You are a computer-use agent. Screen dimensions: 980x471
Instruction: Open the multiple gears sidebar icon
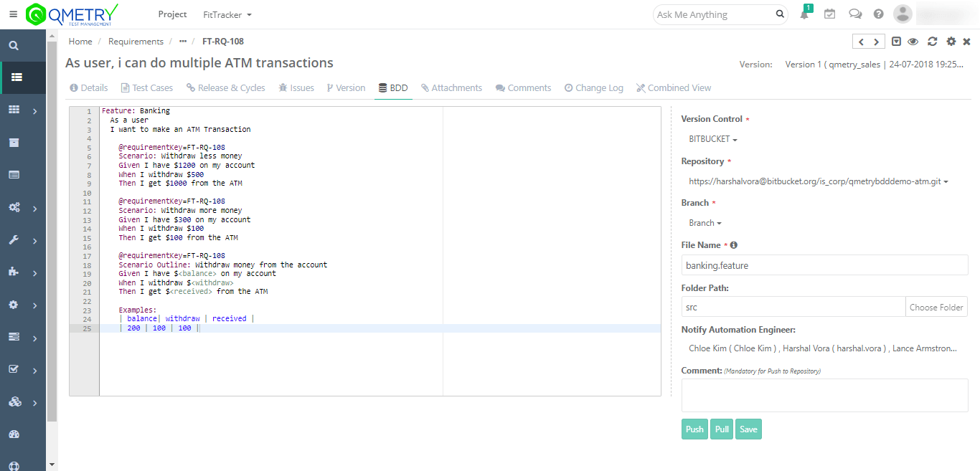[14, 207]
